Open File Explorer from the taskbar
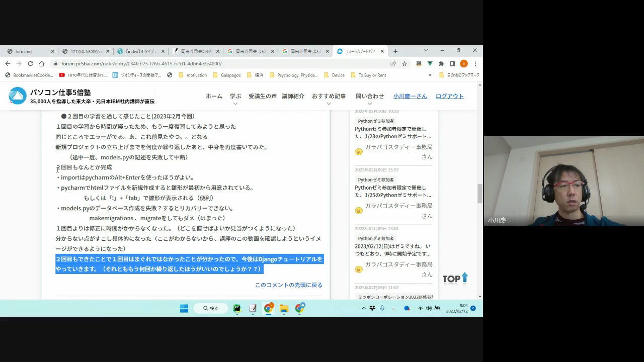The height and width of the screenshot is (362, 644). [284, 308]
